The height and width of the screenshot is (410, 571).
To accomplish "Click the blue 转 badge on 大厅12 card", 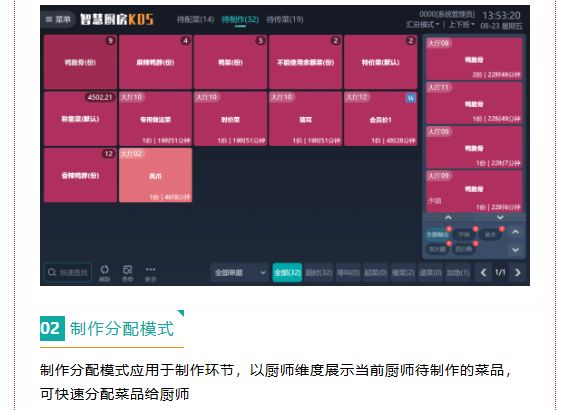I will coord(411,98).
